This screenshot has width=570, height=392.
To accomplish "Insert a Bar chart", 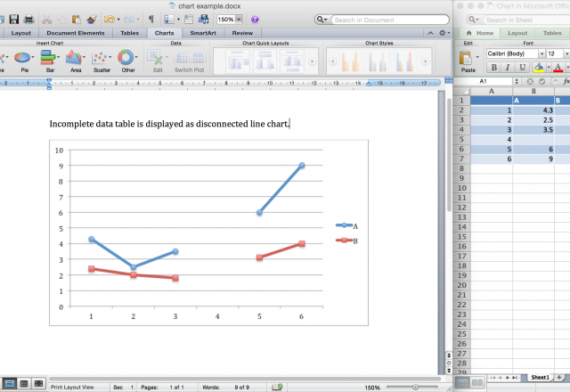I will pos(49,60).
